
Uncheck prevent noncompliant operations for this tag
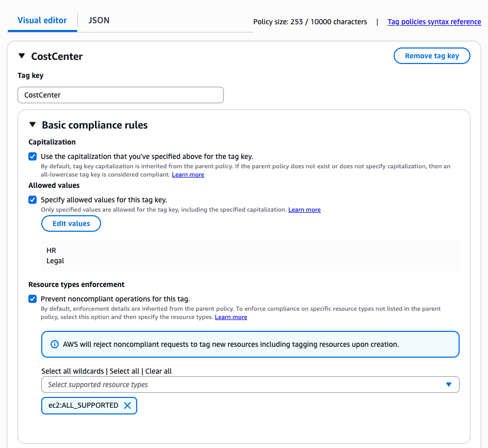point(32,299)
